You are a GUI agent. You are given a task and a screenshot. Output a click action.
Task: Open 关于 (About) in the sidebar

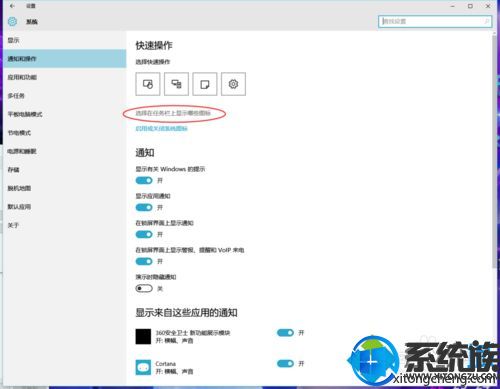(65, 225)
